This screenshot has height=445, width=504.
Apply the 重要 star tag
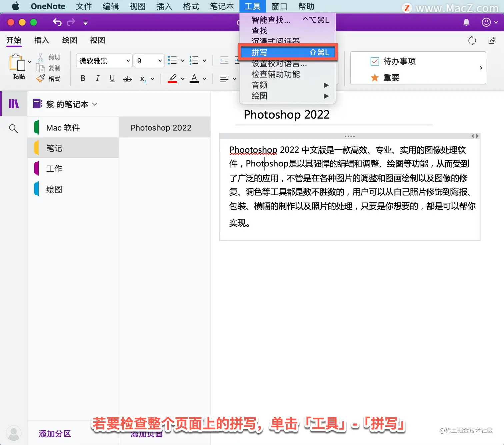pos(385,78)
